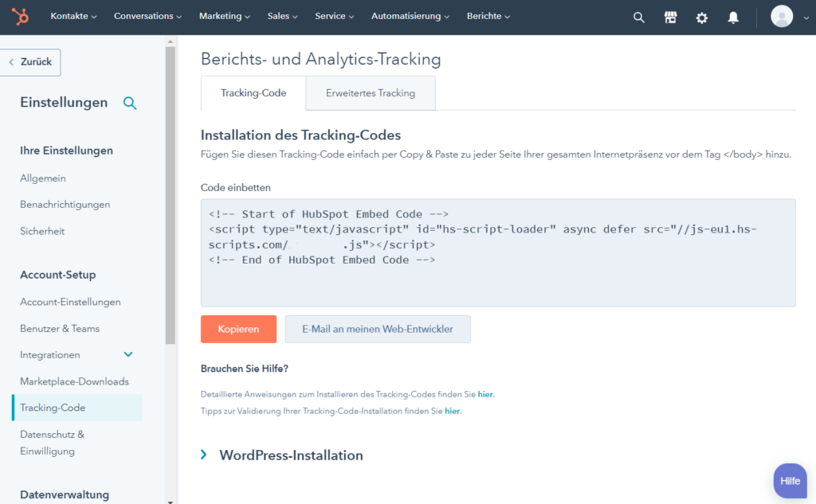Open the Kontakte dropdown menu
The image size is (816, 504).
(73, 16)
